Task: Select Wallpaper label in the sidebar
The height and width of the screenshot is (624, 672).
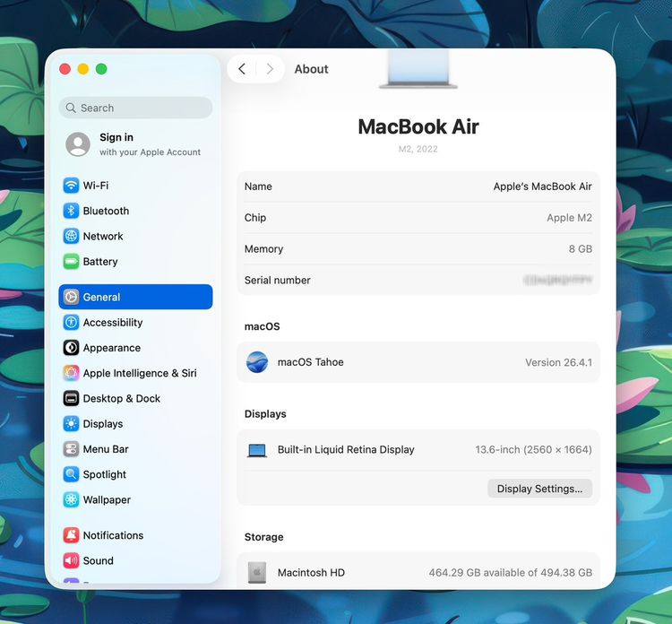Action: pos(107,499)
